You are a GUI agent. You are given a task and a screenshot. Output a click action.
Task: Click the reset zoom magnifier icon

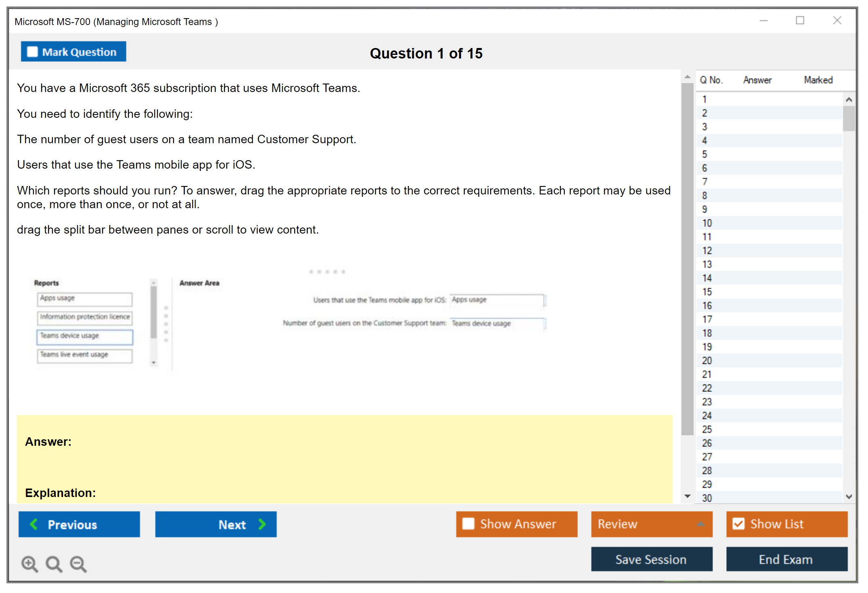[x=54, y=564]
